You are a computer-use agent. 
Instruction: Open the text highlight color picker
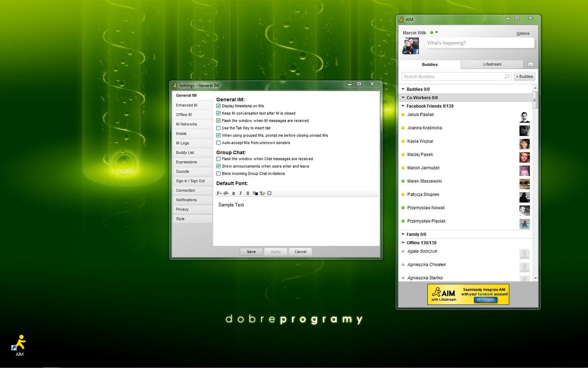(262, 193)
